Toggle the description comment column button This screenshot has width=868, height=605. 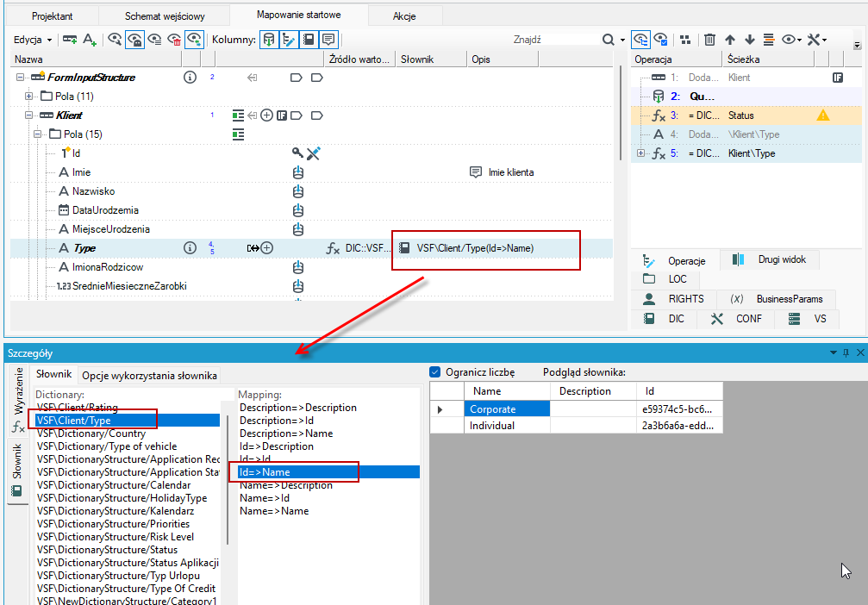tap(328, 40)
